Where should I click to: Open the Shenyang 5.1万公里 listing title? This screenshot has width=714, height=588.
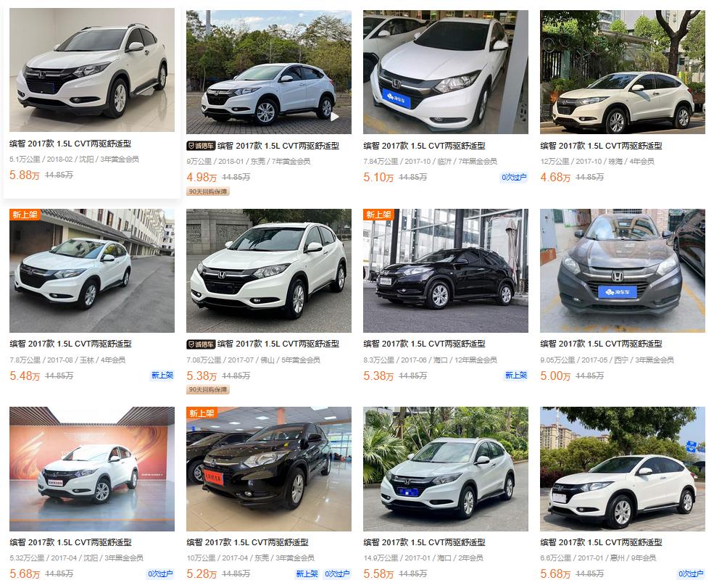(x=70, y=144)
